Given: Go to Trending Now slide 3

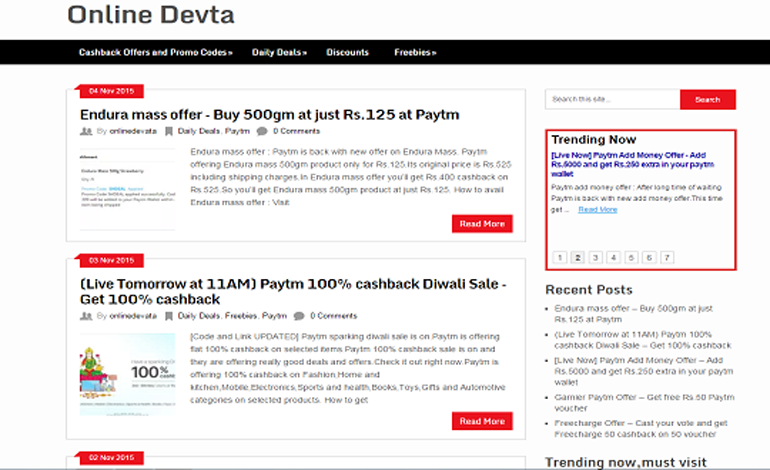Looking at the screenshot, I should click(596, 257).
